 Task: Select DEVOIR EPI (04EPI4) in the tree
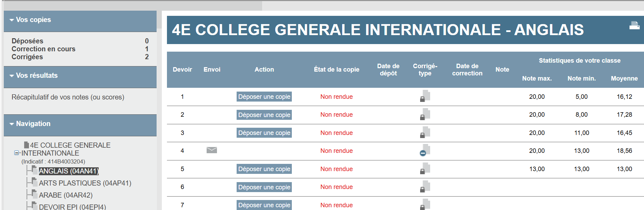coord(72,206)
